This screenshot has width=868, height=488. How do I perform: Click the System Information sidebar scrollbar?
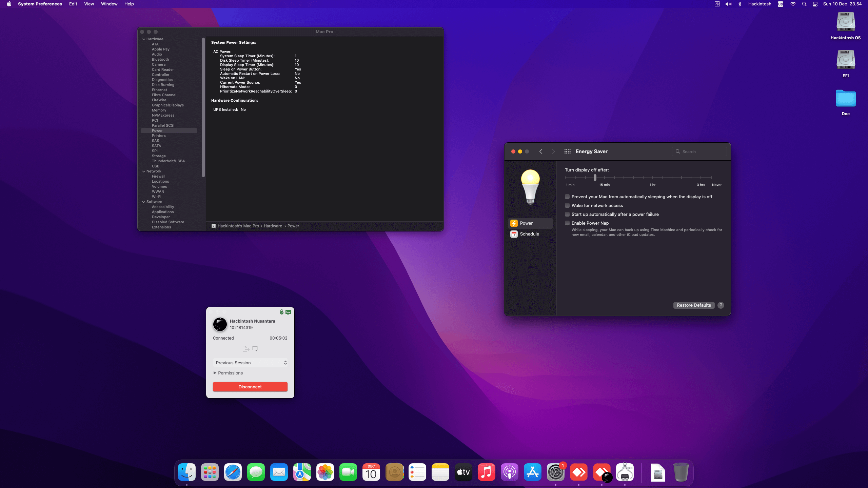[x=203, y=107]
